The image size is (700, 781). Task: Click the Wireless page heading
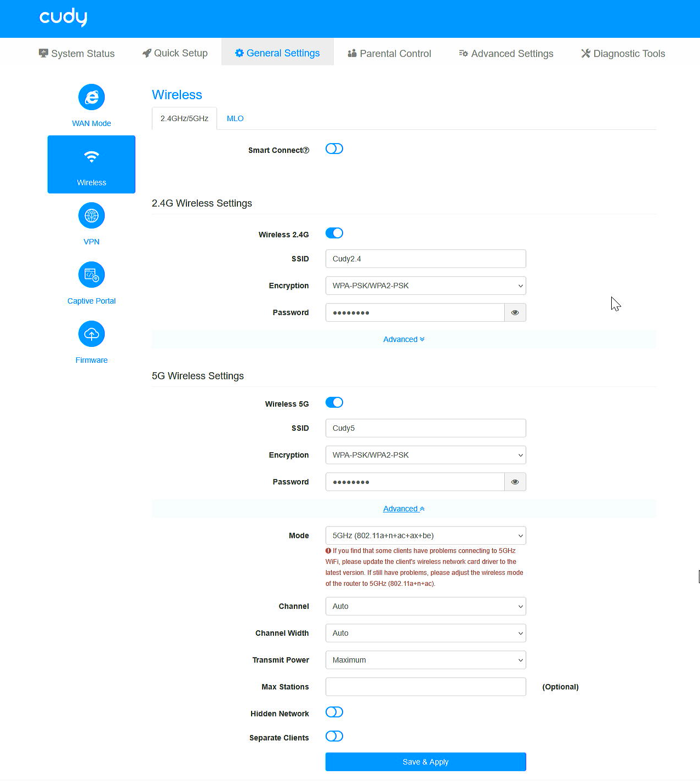coord(177,95)
